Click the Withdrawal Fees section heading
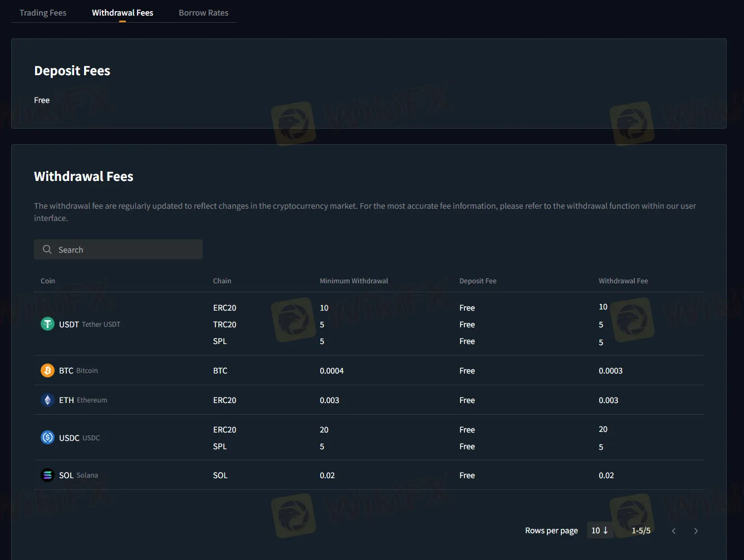 (84, 176)
